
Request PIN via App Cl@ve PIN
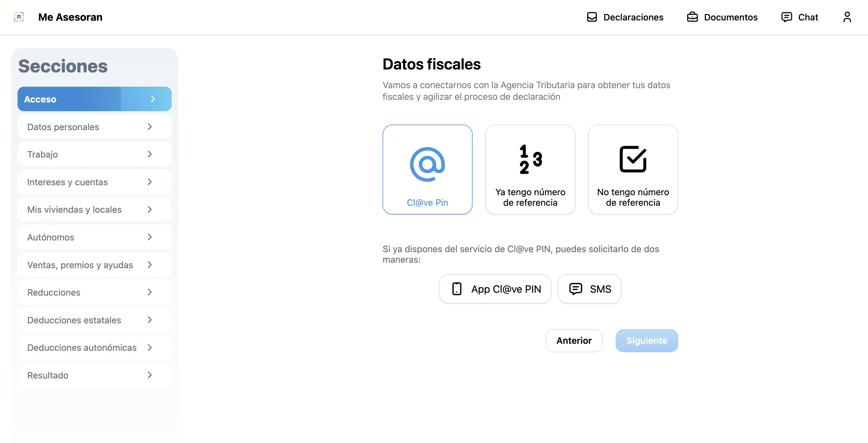coord(495,289)
